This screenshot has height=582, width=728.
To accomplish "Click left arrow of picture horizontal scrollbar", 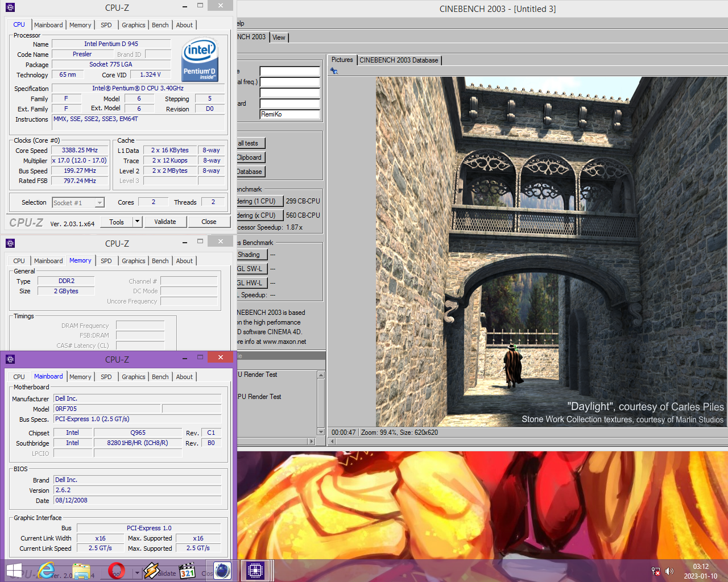I will (x=333, y=442).
